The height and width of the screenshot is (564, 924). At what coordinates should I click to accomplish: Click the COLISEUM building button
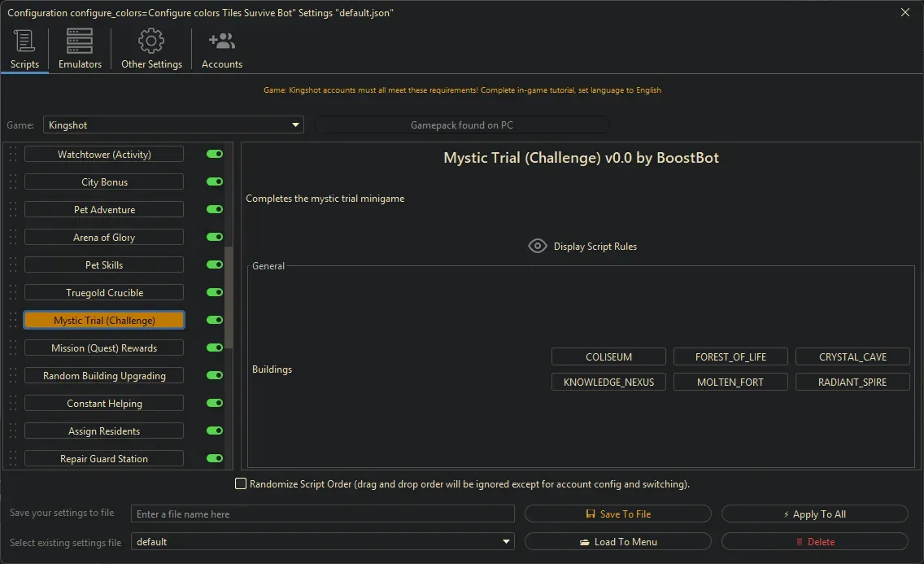coord(608,356)
